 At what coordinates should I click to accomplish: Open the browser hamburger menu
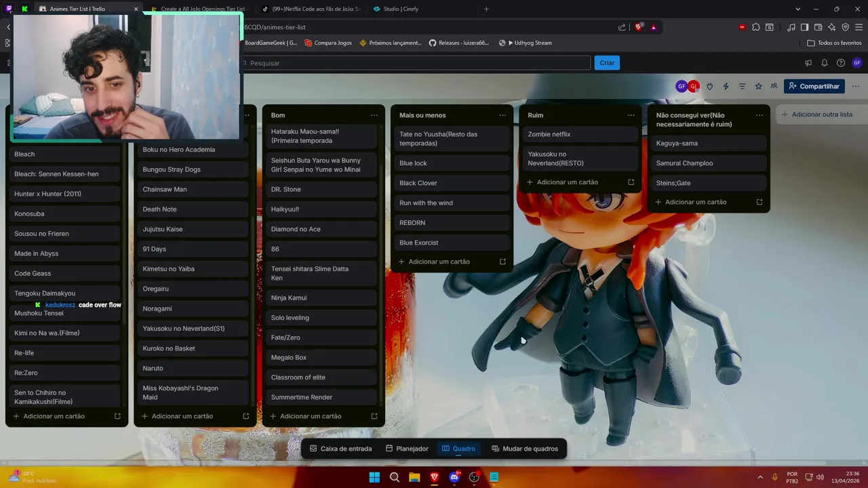point(859,27)
